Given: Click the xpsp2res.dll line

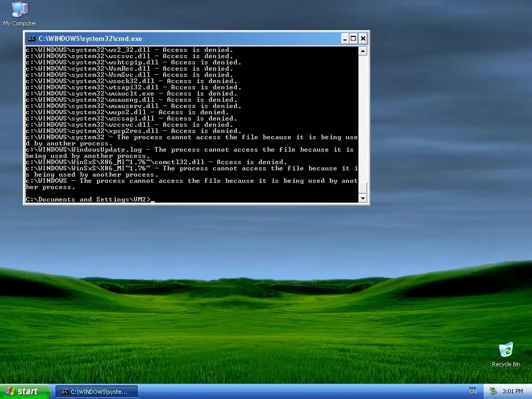Looking at the screenshot, I should (134, 131).
